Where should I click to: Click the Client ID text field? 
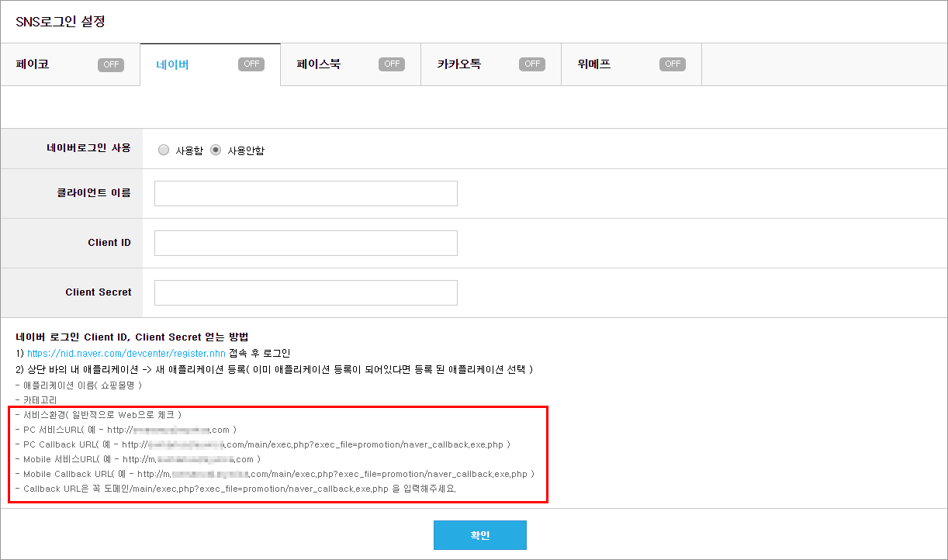click(306, 244)
